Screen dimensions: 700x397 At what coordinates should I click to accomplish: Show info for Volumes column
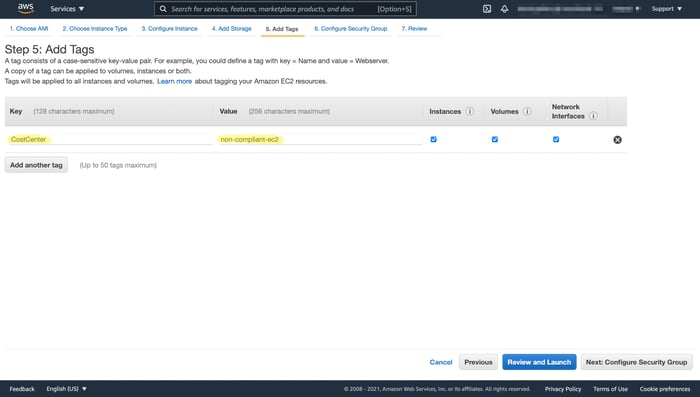click(x=527, y=111)
